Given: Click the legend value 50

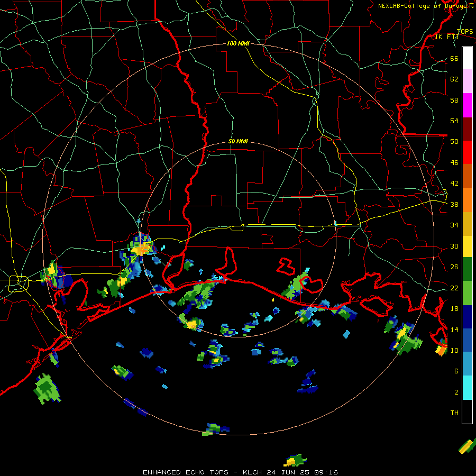Looking at the screenshot, I should (454, 142).
